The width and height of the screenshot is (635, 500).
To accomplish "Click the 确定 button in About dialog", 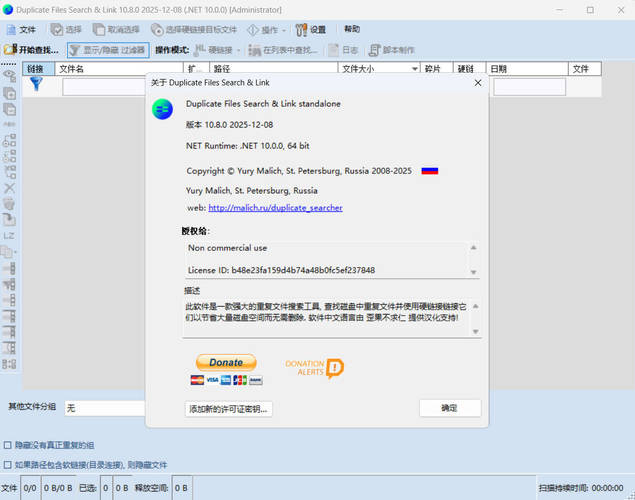I will tap(450, 408).
